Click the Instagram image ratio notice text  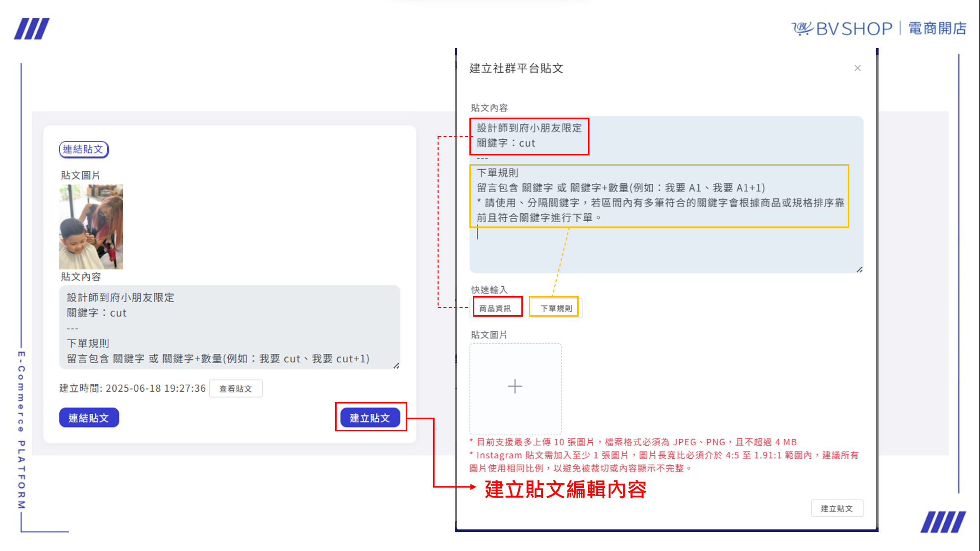[x=664, y=462]
